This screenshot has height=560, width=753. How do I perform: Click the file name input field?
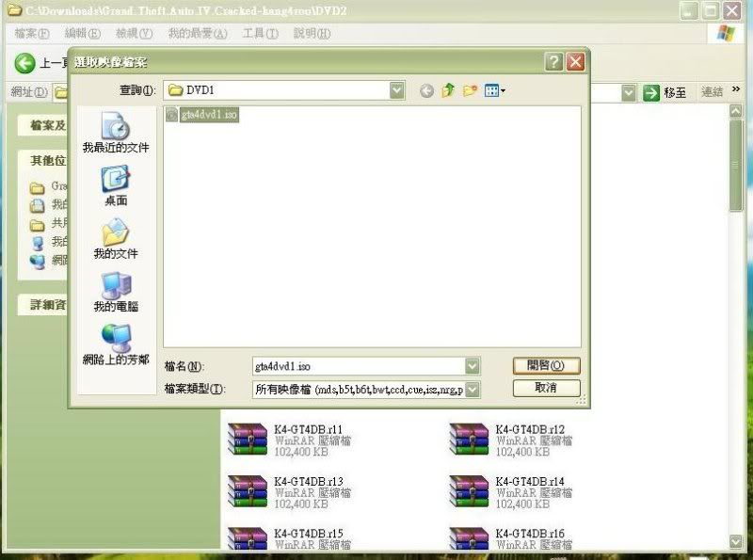pyautogui.click(x=358, y=365)
